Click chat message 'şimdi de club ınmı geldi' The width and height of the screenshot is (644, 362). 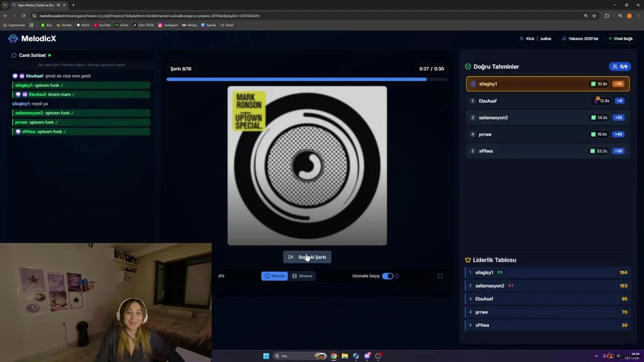(x=68, y=76)
